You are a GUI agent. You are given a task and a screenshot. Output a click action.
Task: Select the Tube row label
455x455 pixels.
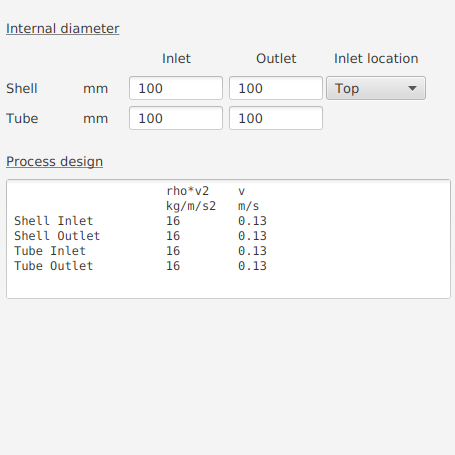tap(22, 119)
